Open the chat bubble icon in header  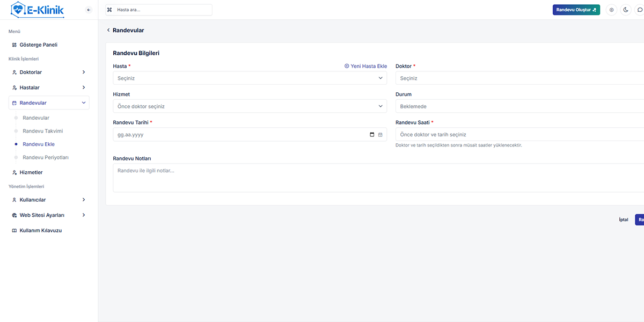(639, 10)
